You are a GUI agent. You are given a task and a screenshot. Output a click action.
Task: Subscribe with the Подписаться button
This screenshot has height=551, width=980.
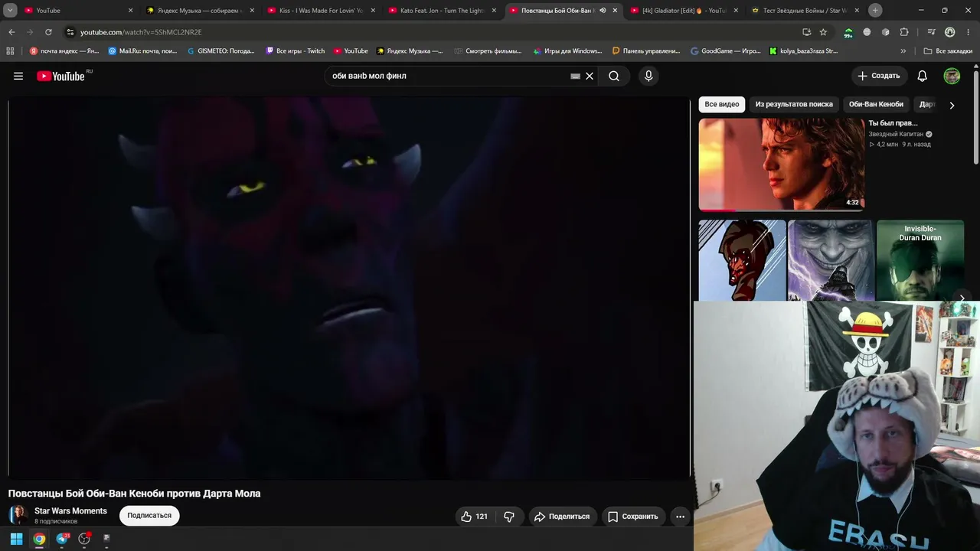point(149,516)
